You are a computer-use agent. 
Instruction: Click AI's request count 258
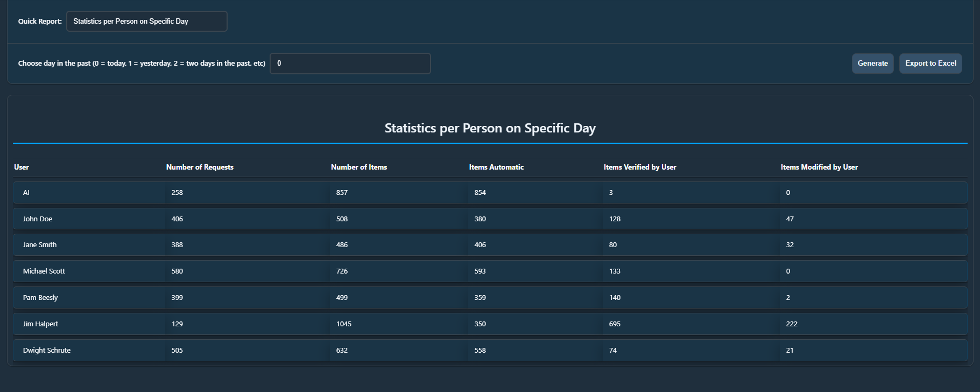(177, 192)
